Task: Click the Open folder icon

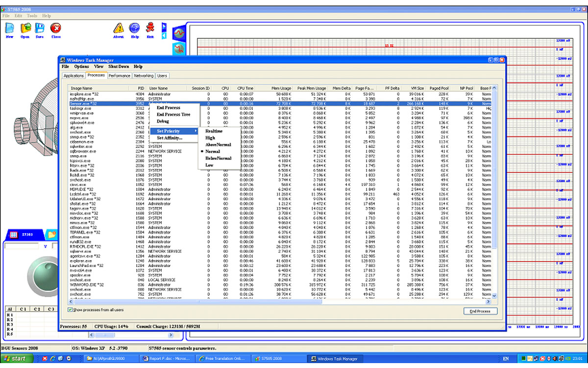Action: (25, 28)
